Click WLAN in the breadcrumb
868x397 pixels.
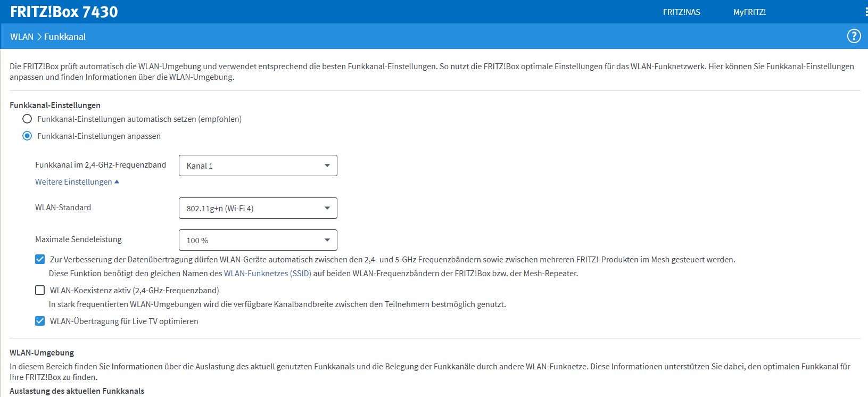click(x=22, y=37)
